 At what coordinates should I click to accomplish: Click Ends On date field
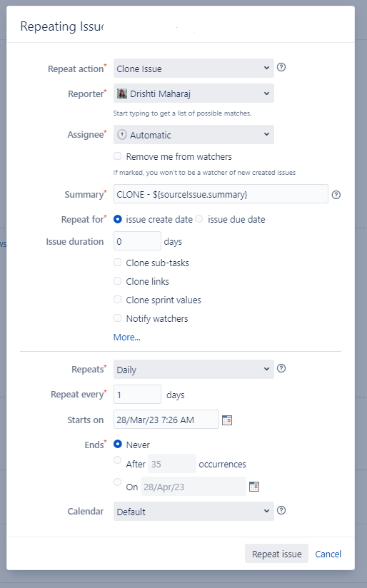[x=193, y=487]
